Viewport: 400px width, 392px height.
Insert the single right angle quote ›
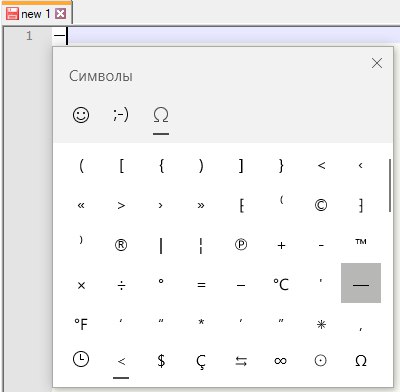(161, 205)
